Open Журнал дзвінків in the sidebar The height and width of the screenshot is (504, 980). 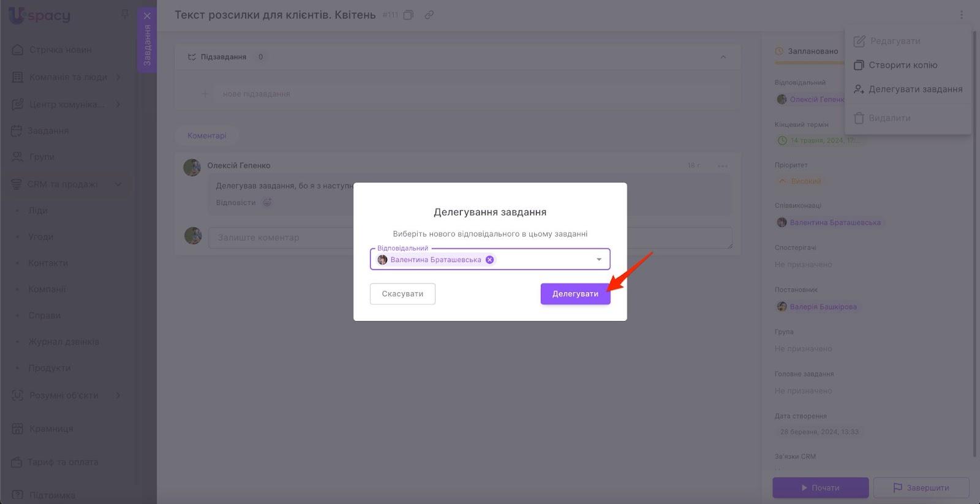[64, 342]
